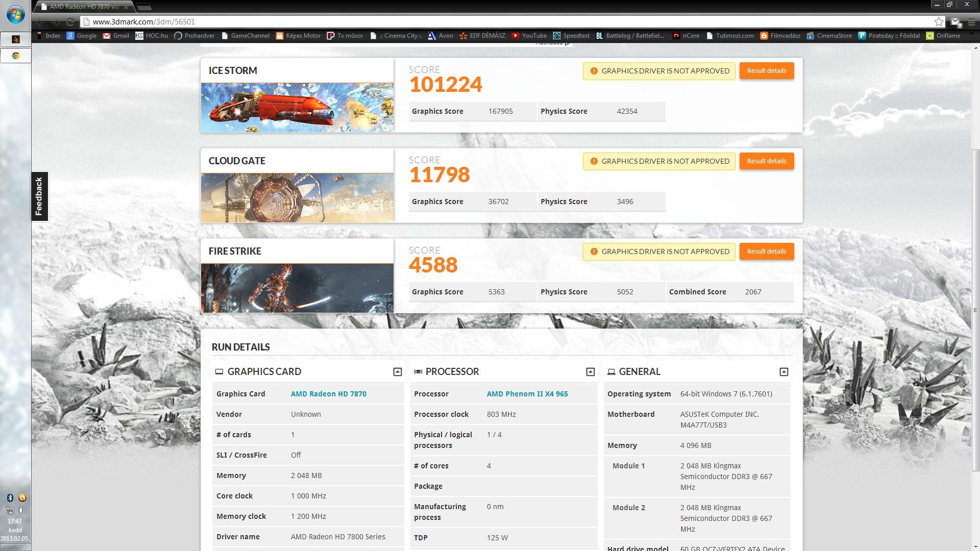Click Cloud Gate driver not approved warning
The image size is (980, 551).
659,161
